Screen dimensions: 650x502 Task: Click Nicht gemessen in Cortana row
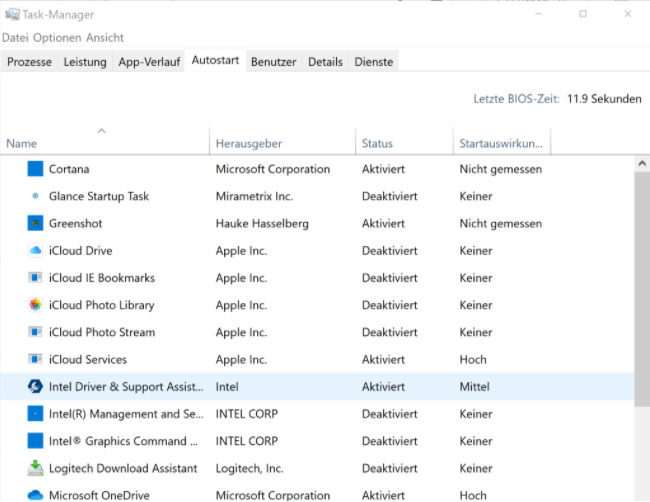coord(501,169)
